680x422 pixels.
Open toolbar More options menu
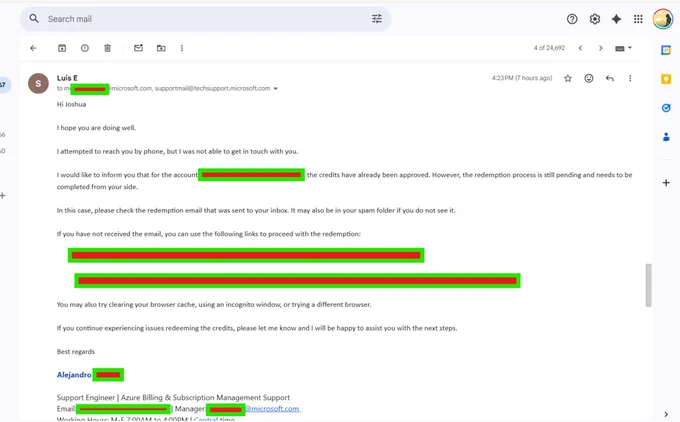pyautogui.click(x=182, y=48)
